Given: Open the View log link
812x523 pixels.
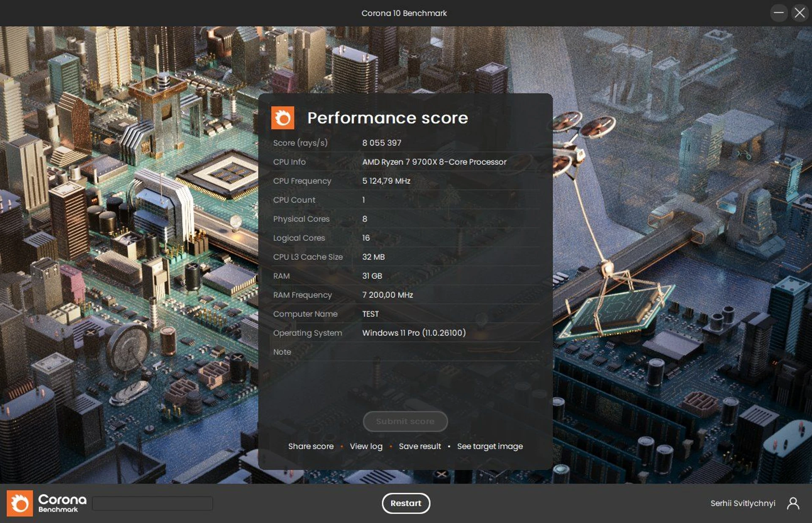Looking at the screenshot, I should [366, 446].
